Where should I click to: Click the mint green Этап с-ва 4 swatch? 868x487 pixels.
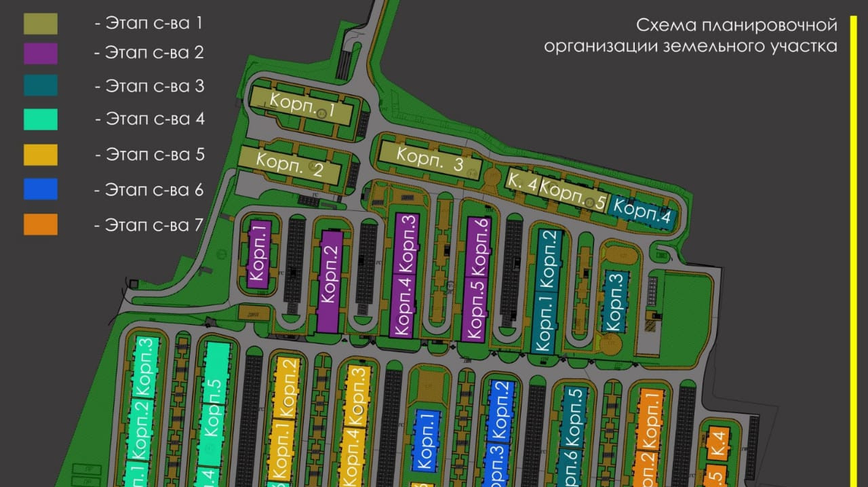(x=41, y=119)
